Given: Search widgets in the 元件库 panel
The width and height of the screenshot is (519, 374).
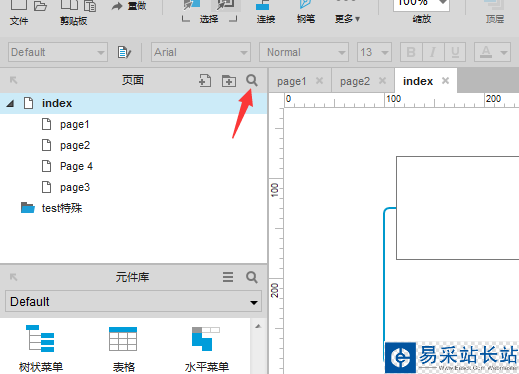Looking at the screenshot, I should [252, 277].
